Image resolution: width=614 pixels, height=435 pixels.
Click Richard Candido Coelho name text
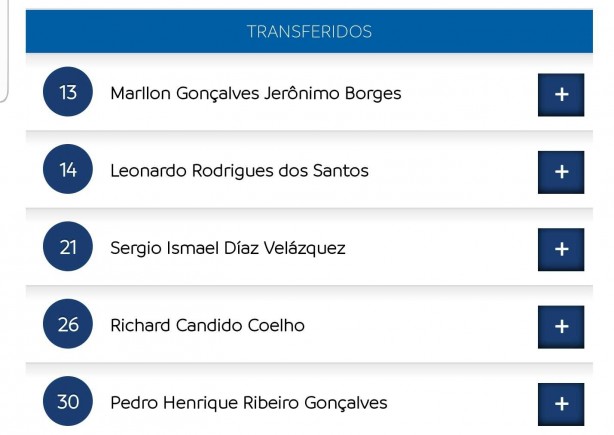click(207, 325)
